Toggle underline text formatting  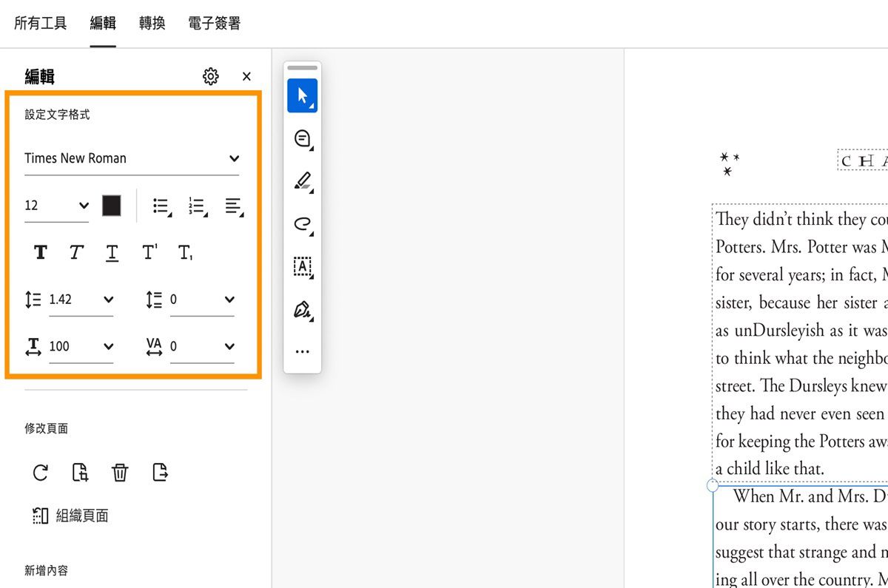[112, 253]
